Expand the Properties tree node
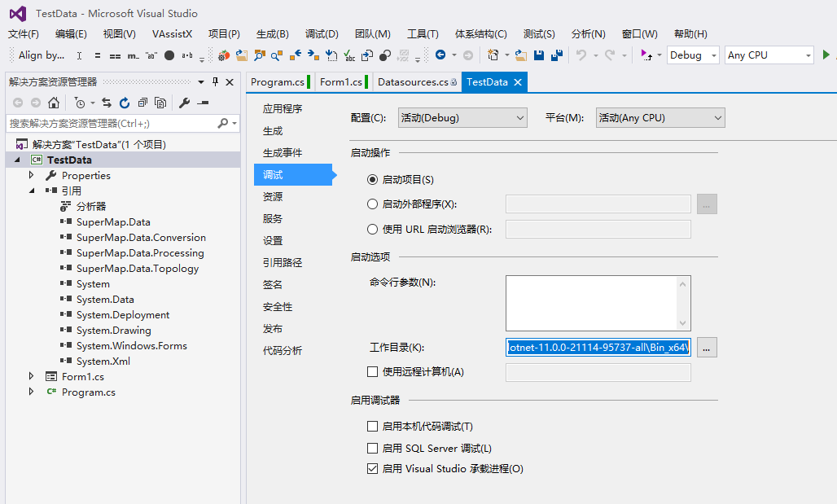Screen dimensions: 837x504 [x=31, y=175]
